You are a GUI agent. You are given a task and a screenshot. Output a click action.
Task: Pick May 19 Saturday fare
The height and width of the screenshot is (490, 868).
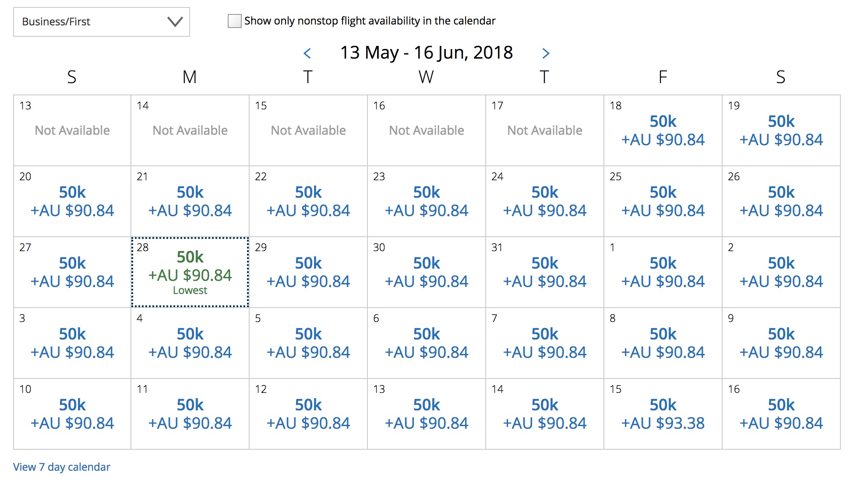click(781, 130)
